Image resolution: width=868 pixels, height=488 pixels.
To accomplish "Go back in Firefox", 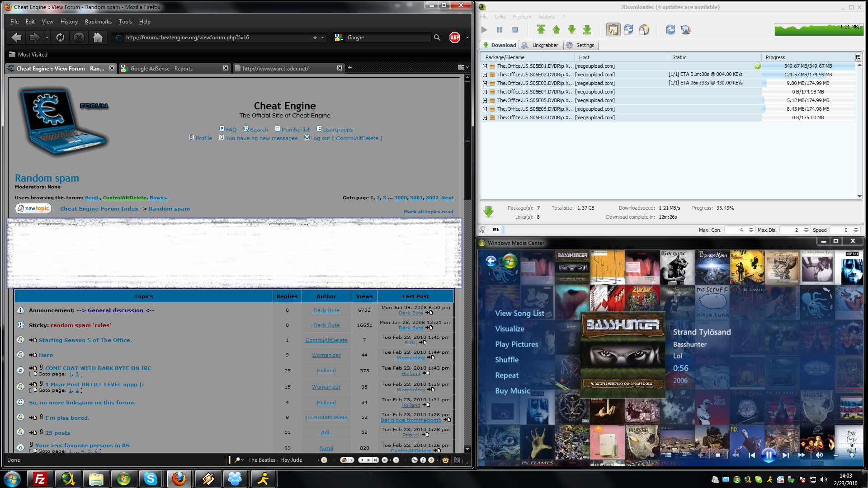I will pyautogui.click(x=16, y=38).
